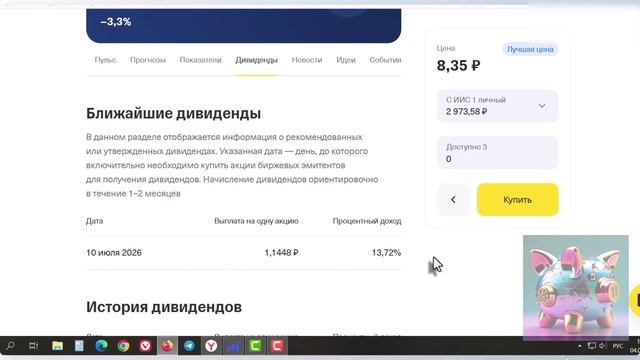Click the Доступно 3 quantity input field

click(x=497, y=153)
